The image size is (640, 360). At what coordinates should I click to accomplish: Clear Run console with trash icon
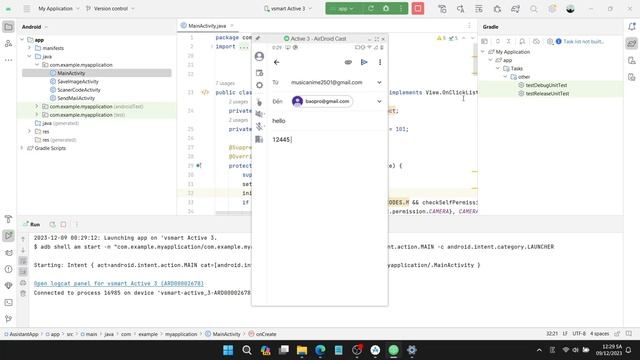pos(23,293)
